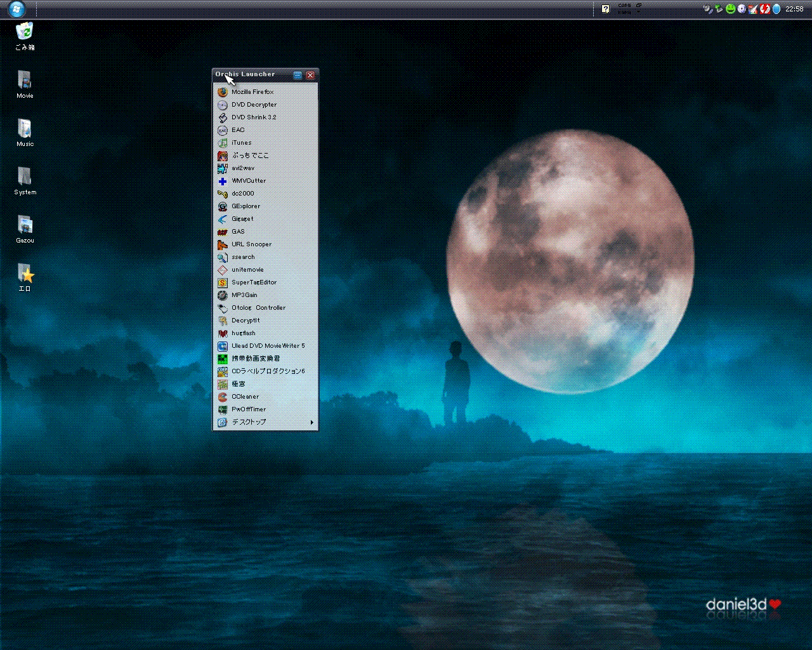Select the System desktop folder

(x=25, y=182)
